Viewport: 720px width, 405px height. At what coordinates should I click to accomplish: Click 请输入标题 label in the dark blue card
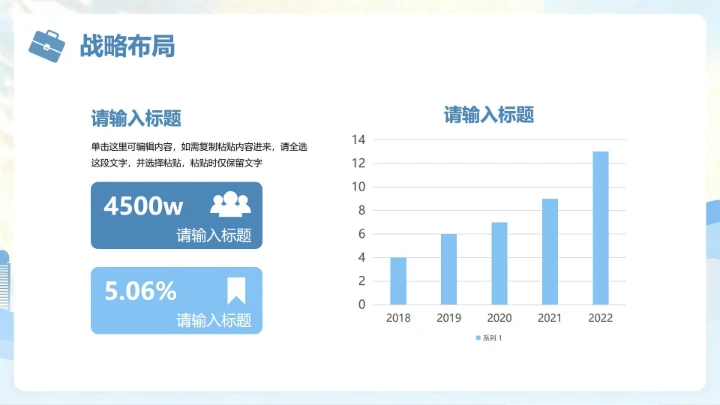[213, 236]
